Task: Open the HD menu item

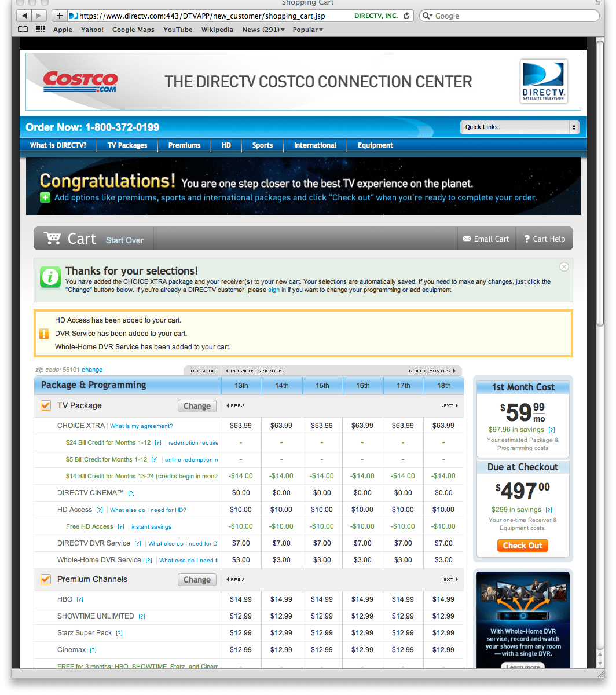Action: (x=226, y=145)
